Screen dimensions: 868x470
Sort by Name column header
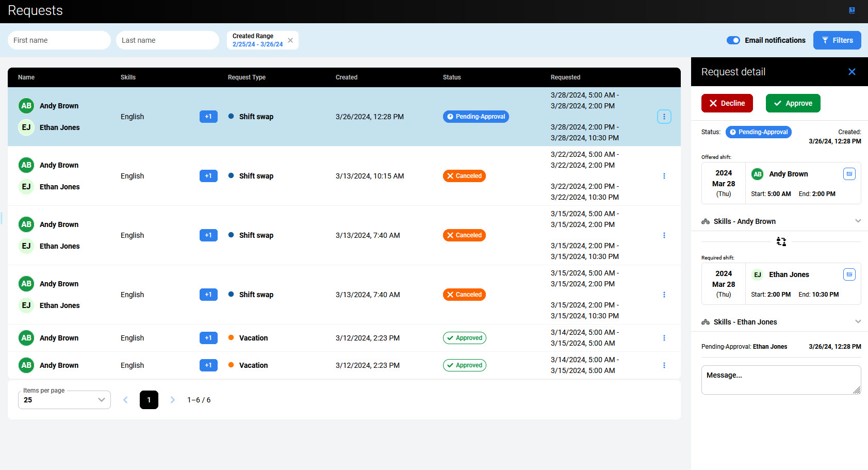(26, 77)
